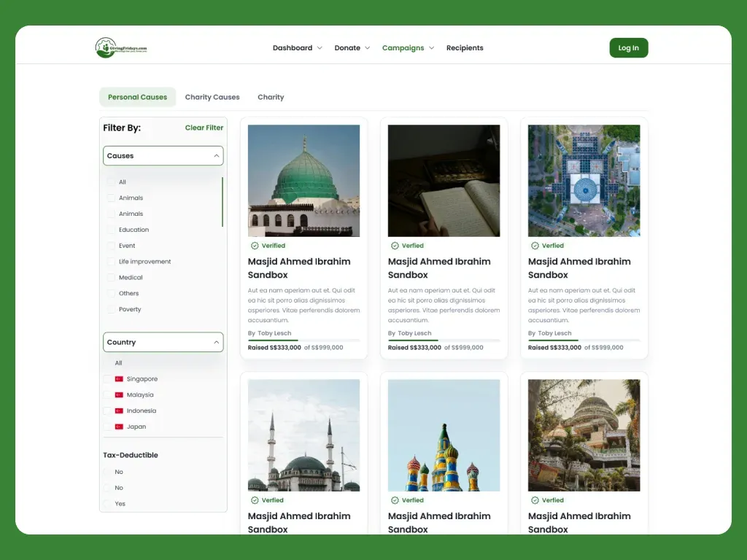Screen dimensions: 747x560
Task: Check the Education cause filter
Action: pyautogui.click(x=111, y=230)
